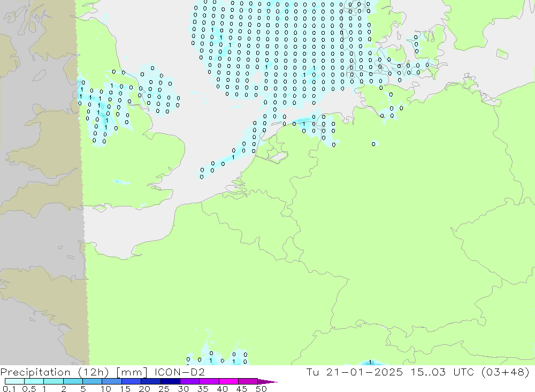Click the '15..03 UTC' time text
Image resolution: width=535 pixels, height=392 pixels.
442,372
